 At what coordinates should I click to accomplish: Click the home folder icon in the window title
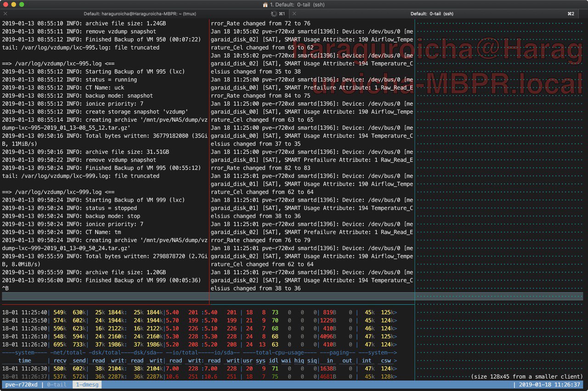(265, 4)
